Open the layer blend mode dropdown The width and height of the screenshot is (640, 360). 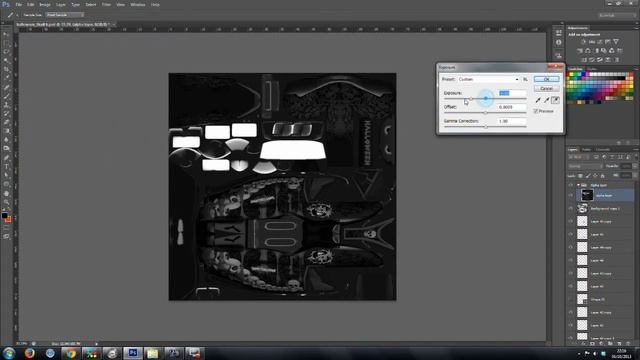point(585,166)
